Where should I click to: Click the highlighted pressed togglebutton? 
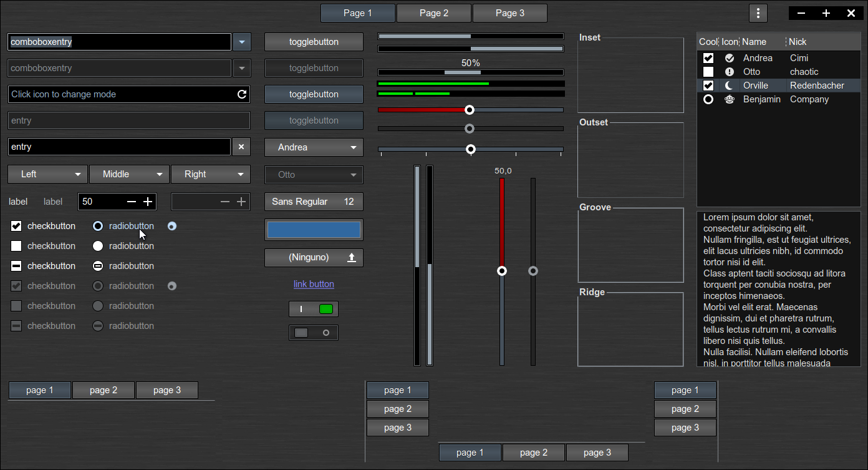click(x=314, y=94)
